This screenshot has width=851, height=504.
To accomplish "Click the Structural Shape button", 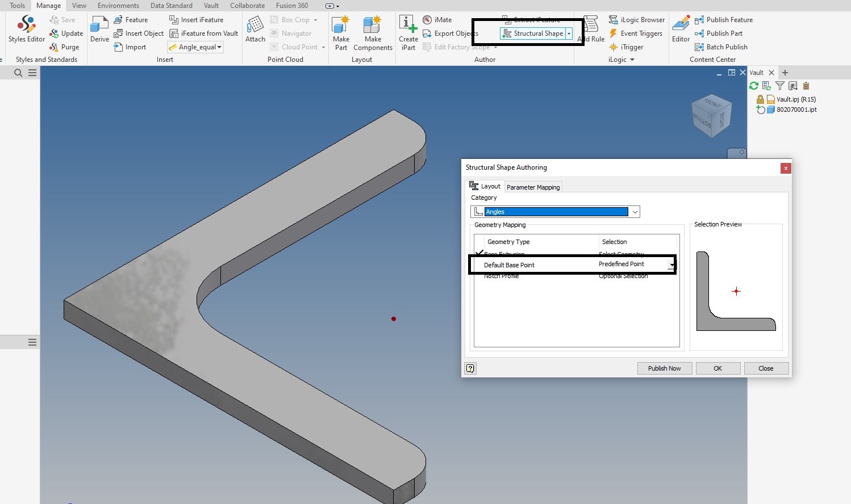I will pyautogui.click(x=533, y=33).
